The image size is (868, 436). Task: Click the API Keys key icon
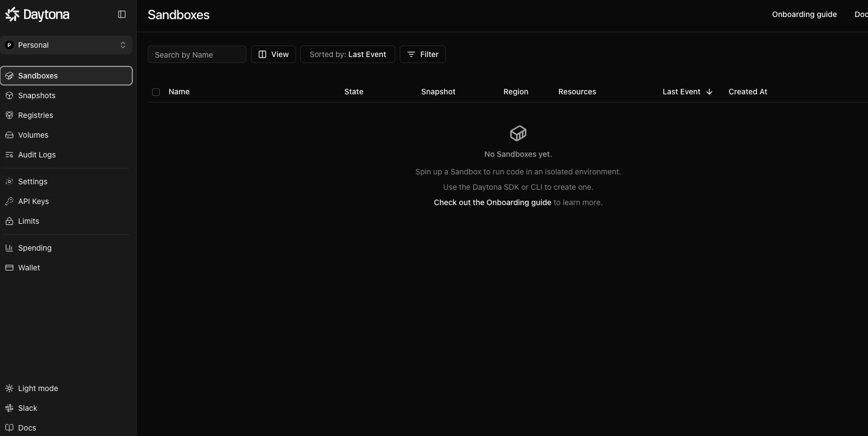coord(9,201)
